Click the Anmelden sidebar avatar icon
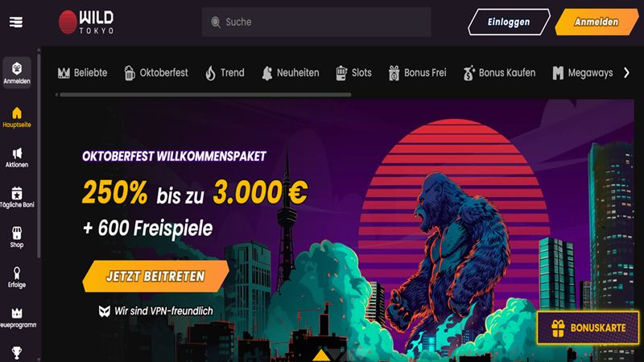Image resolution: width=644 pixels, height=362 pixels. [x=17, y=68]
